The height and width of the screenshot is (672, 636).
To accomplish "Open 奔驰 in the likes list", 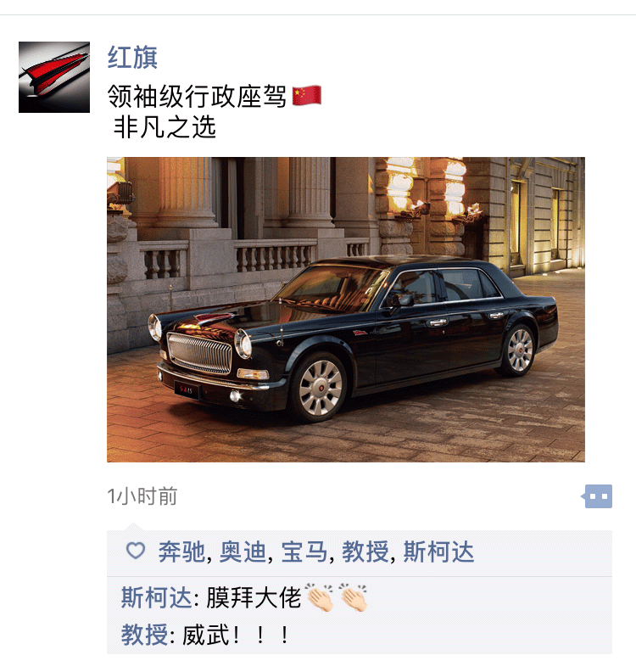I will pos(181,552).
